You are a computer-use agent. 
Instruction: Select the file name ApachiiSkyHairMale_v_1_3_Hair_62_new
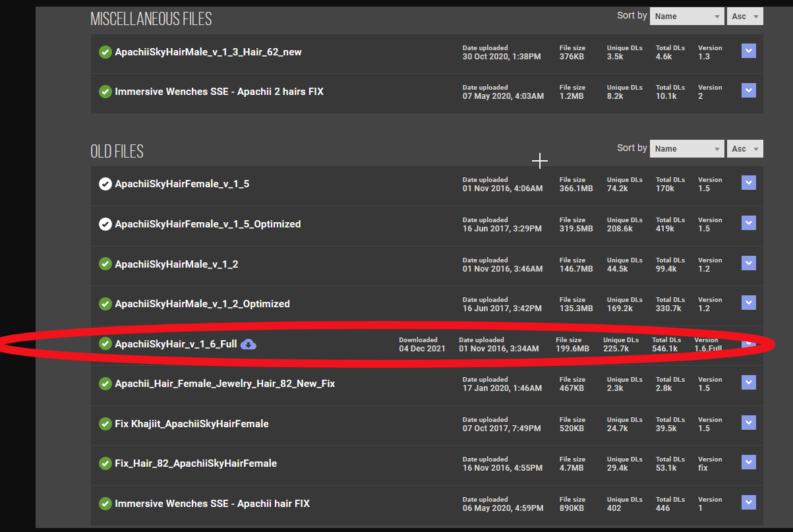(208, 52)
